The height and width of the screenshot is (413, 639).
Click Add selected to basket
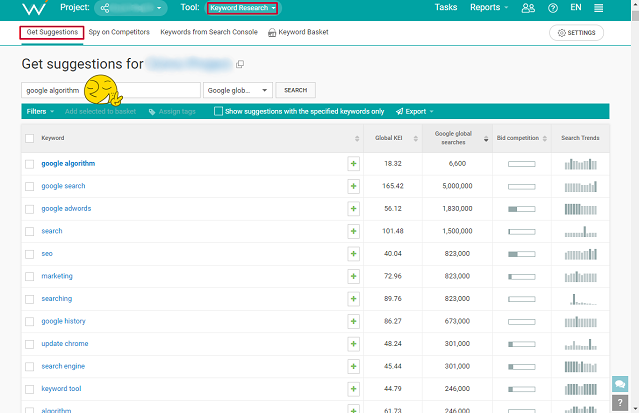100,111
